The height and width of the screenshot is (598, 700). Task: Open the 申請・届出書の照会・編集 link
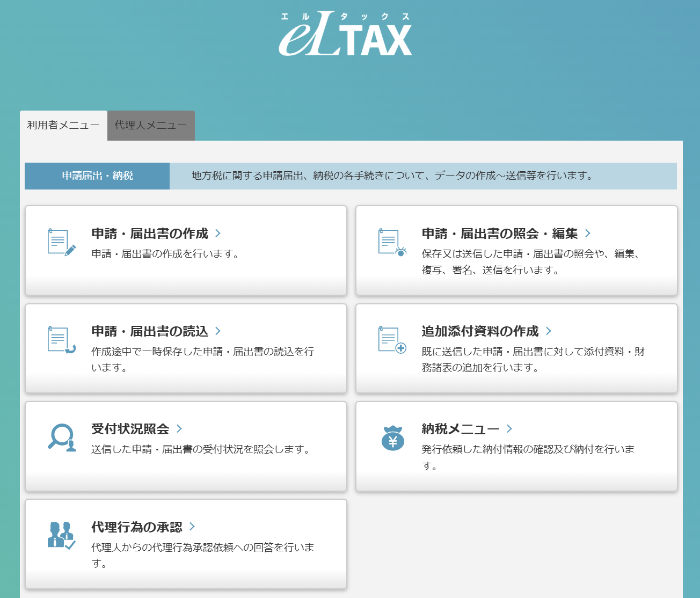[x=499, y=234]
